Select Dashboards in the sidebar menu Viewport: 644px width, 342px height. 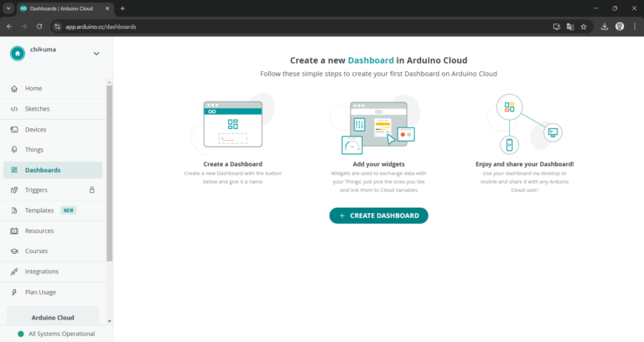(x=43, y=170)
